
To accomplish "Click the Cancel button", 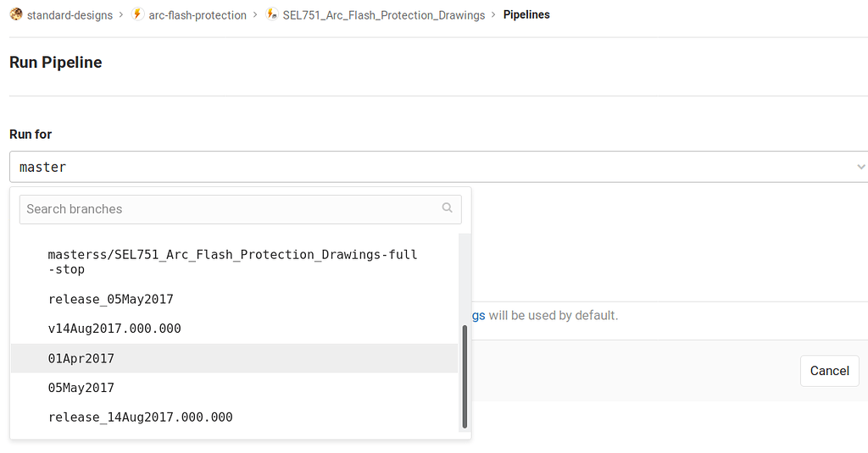I will [x=829, y=371].
